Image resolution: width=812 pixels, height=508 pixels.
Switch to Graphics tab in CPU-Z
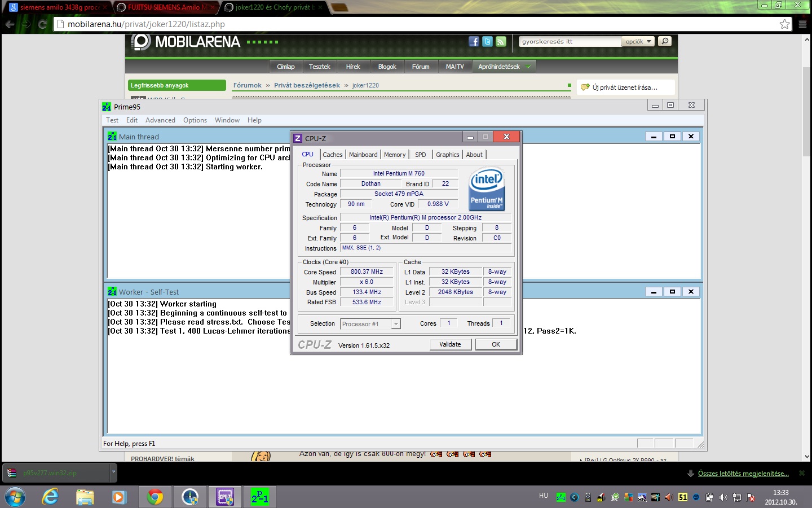(x=448, y=155)
